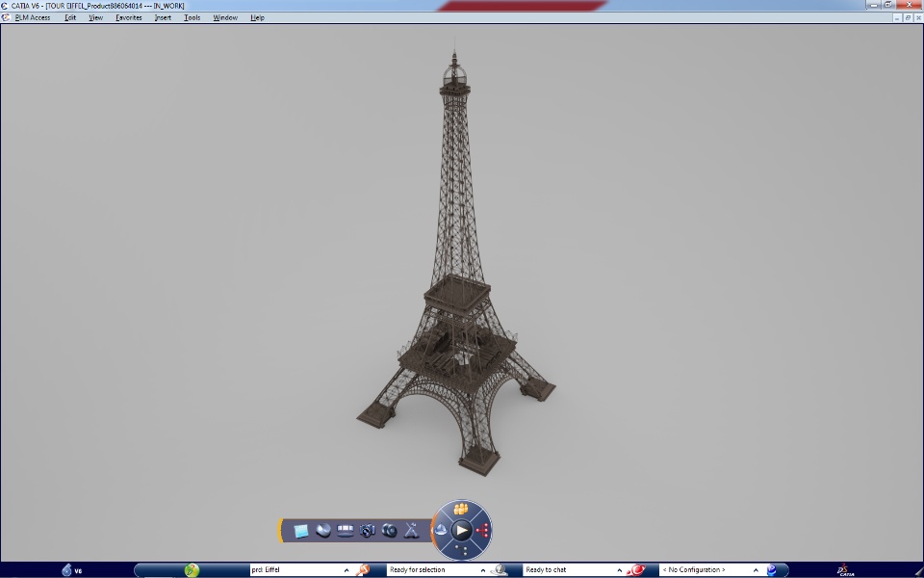Close the inner document window
This screenshot has height=578, width=924.
[x=918, y=18]
